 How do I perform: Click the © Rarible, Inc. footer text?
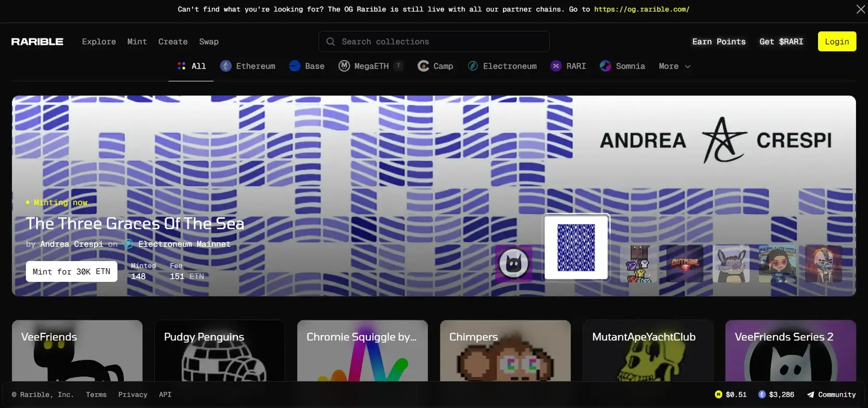pyautogui.click(x=43, y=395)
